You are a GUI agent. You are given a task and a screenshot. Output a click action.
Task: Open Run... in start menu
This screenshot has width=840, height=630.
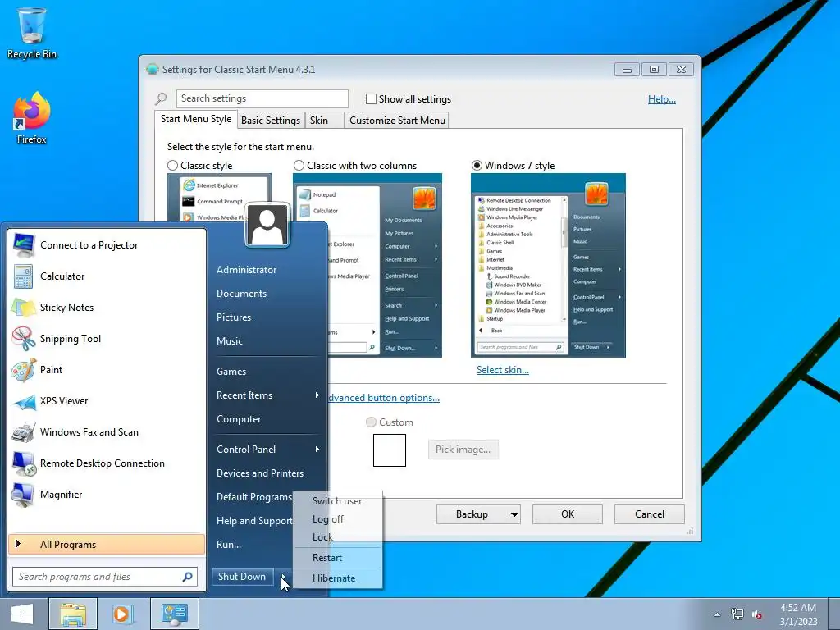tap(229, 545)
